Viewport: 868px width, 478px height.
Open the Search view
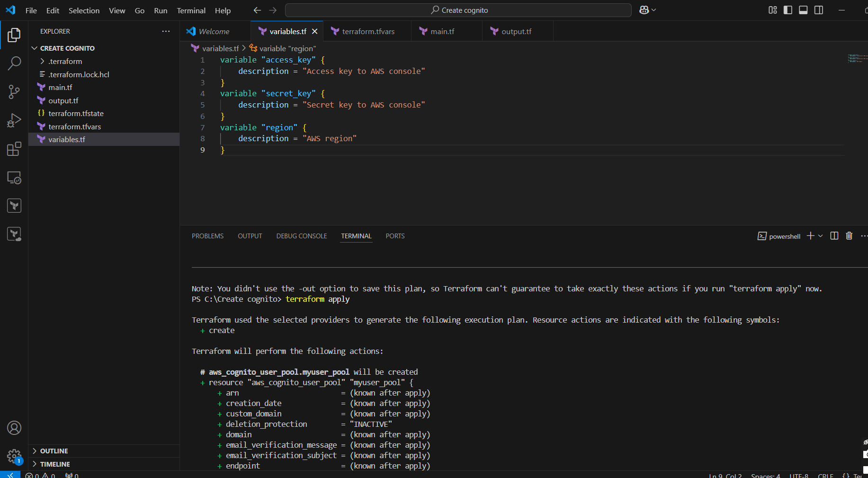click(x=14, y=63)
